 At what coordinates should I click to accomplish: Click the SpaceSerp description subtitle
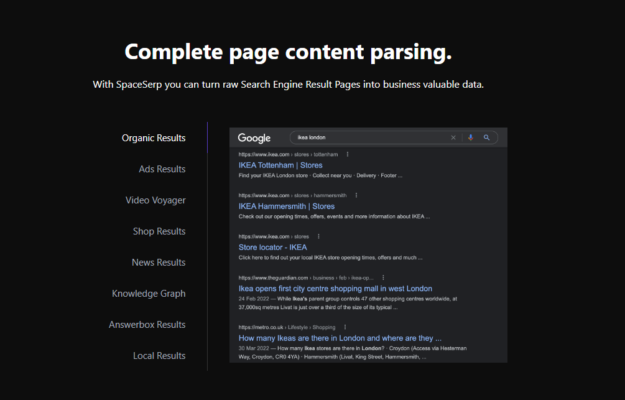288,84
